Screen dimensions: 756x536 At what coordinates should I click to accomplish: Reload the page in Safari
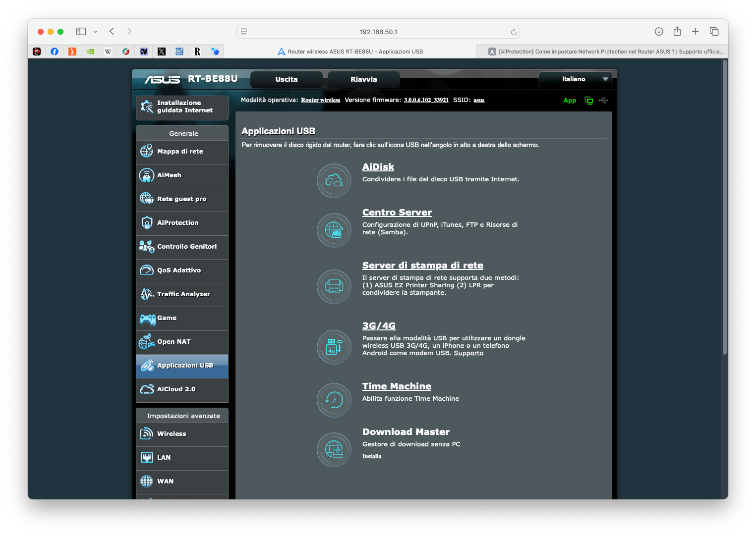point(514,32)
